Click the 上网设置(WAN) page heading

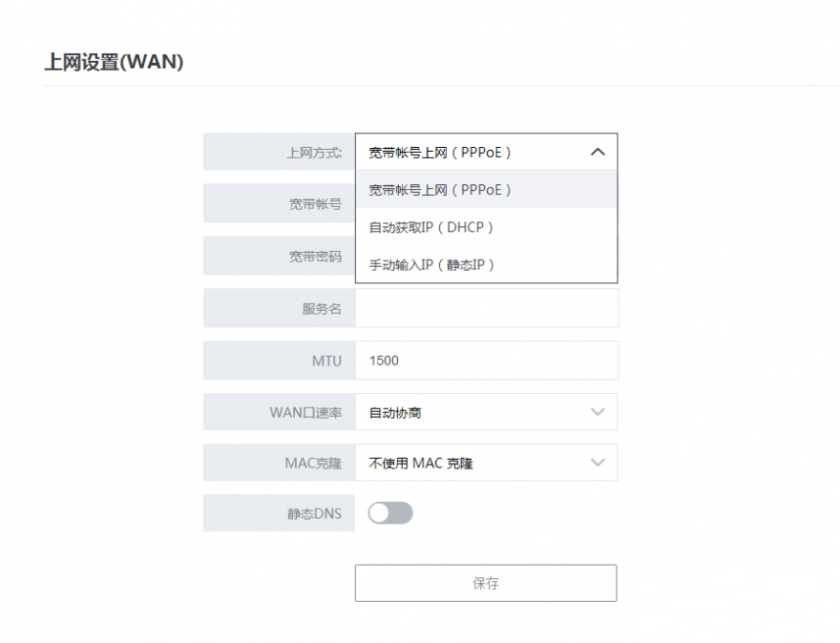tap(114, 63)
